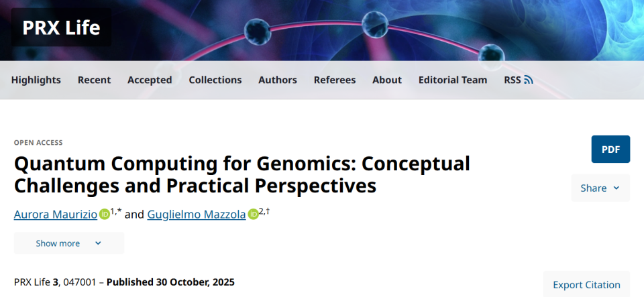Viewport: 644px width, 297px height.
Task: Expand the Share dropdown
Action: click(x=600, y=188)
